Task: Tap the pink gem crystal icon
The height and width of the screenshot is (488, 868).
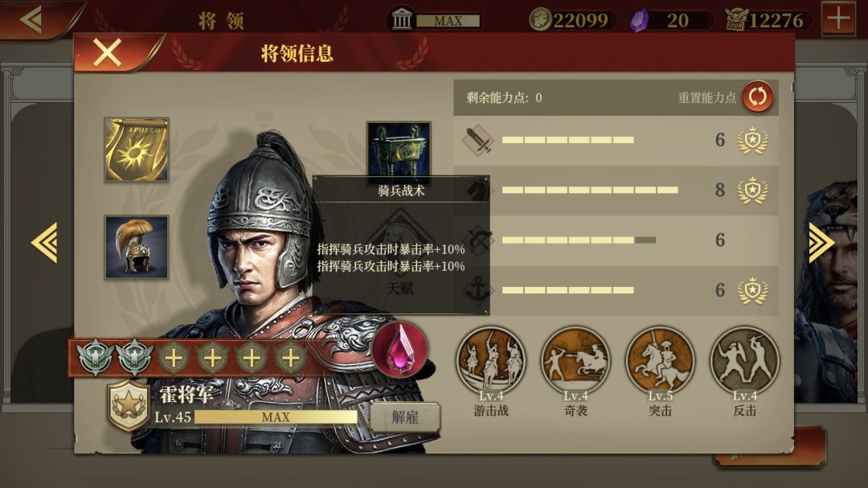Action: tap(400, 350)
